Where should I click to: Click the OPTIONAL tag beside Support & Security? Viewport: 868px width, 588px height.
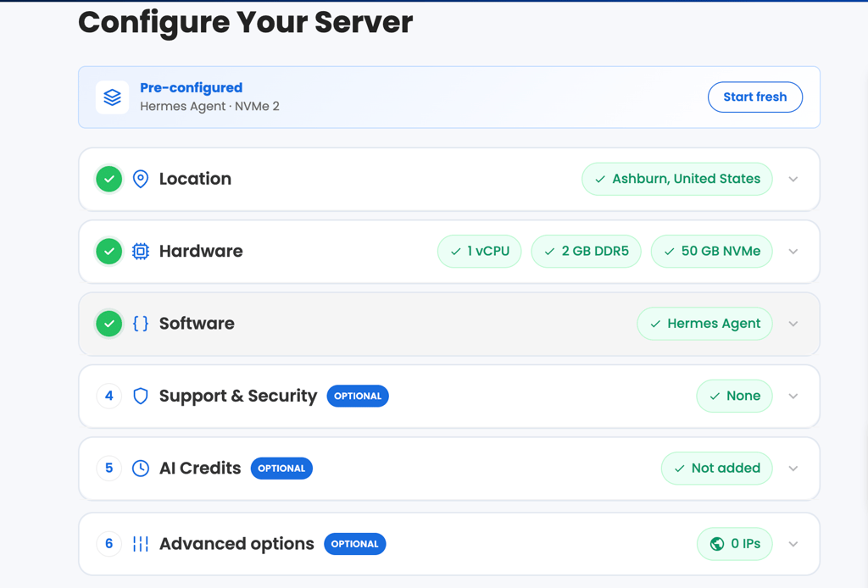point(358,396)
